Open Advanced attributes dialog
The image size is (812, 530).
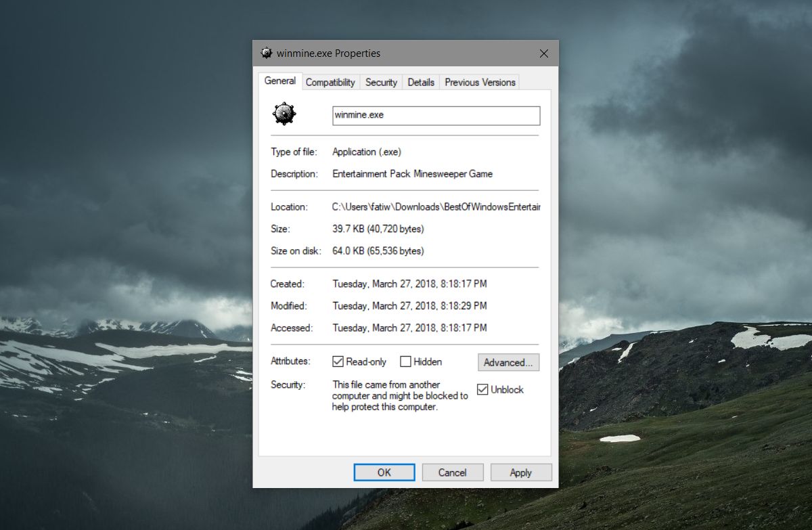pyautogui.click(x=509, y=362)
